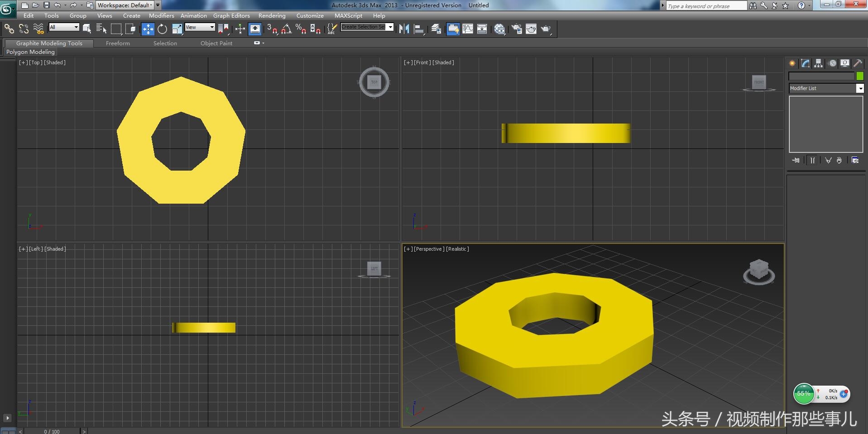Open the reference coordinate 'View' dropdown
Screen dimensions: 868x434
(200, 28)
